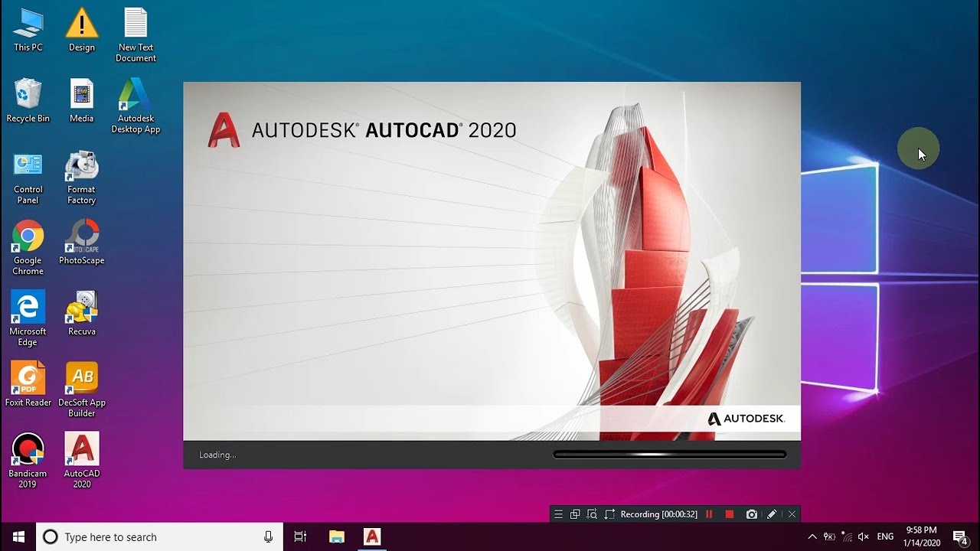Open File Explorer from taskbar
Screen dimensions: 980x551
click(337, 536)
